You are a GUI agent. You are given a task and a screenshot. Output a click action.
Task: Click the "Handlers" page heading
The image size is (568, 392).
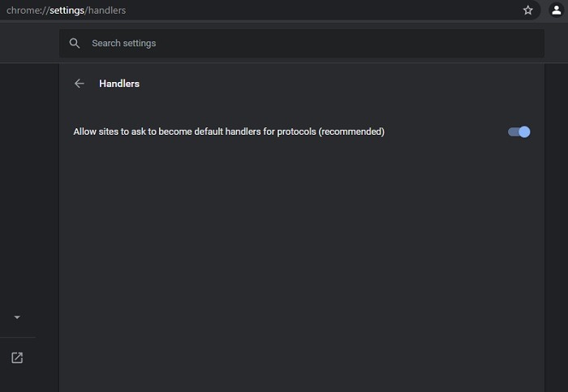[x=119, y=84]
